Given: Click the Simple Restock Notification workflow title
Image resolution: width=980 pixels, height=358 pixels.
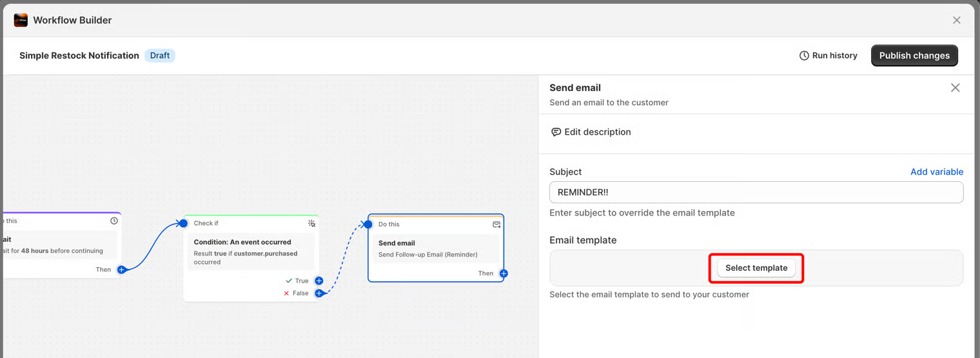Looking at the screenshot, I should coord(79,55).
